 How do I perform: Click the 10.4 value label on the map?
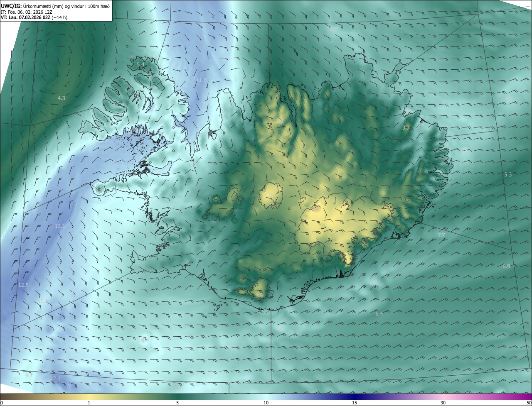click(x=143, y=340)
